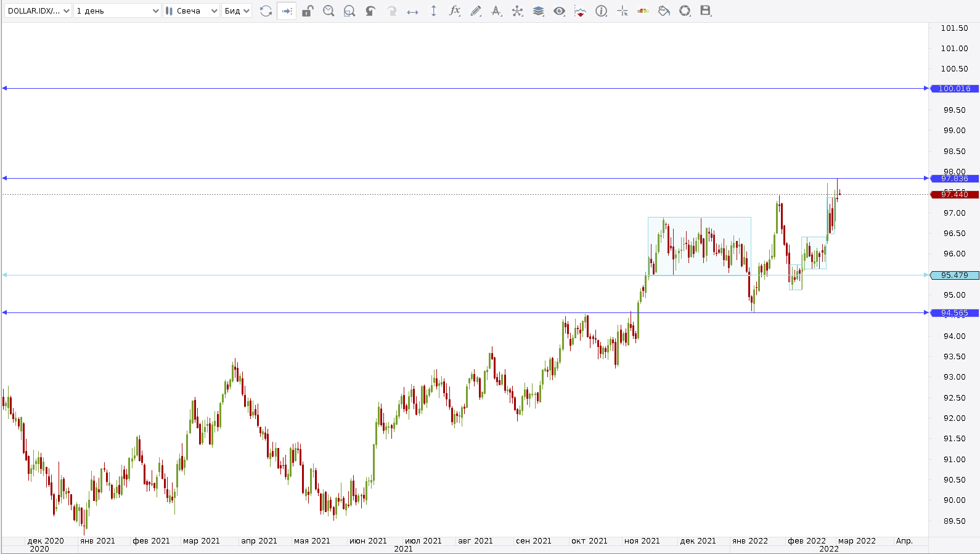The image size is (980, 554).
Task: Open the layers stack icon
Action: (x=538, y=11)
